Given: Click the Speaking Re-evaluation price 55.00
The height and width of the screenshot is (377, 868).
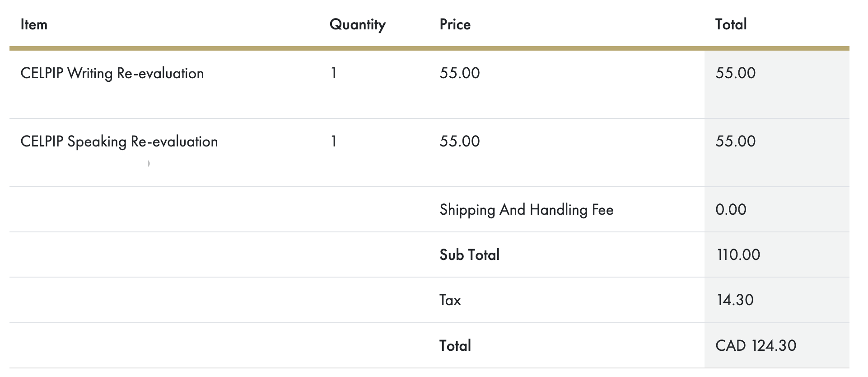Looking at the screenshot, I should pyautogui.click(x=459, y=141).
